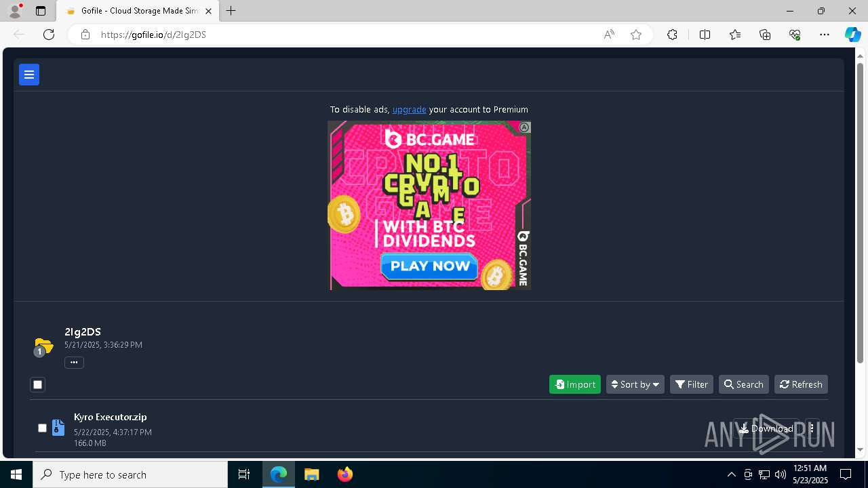
Task: Click the zip file icon for Kyro Executor
Action: pos(58,428)
